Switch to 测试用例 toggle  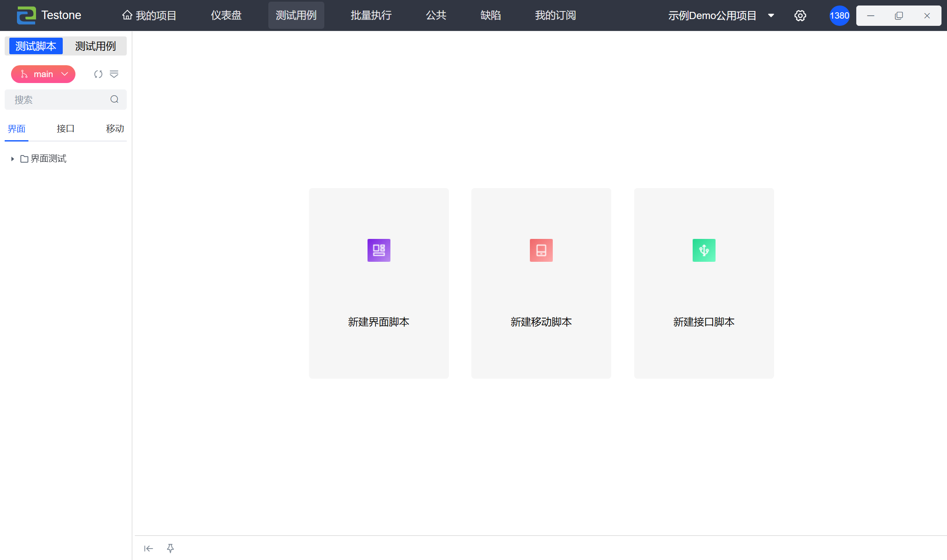pyautogui.click(x=95, y=46)
